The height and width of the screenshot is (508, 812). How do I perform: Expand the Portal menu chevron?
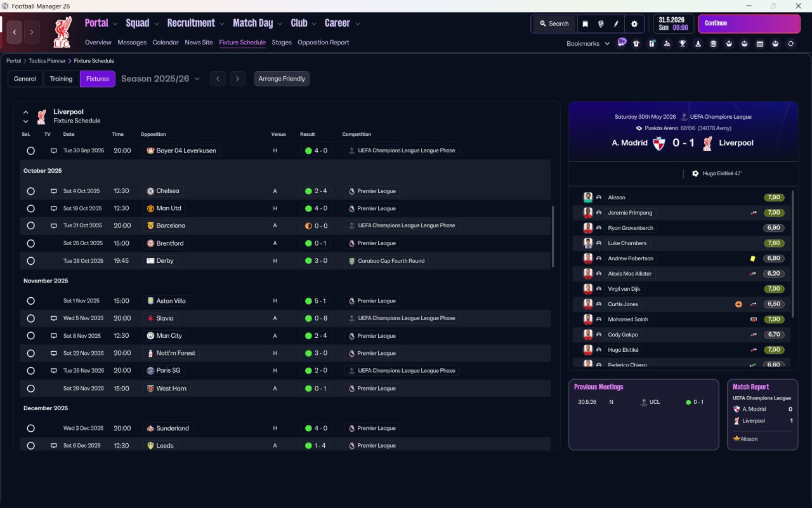115,23
